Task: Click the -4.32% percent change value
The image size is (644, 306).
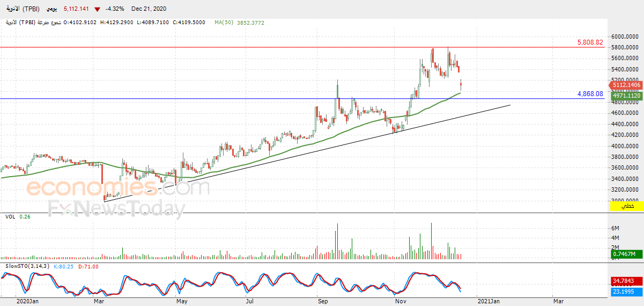Action: coord(114,10)
